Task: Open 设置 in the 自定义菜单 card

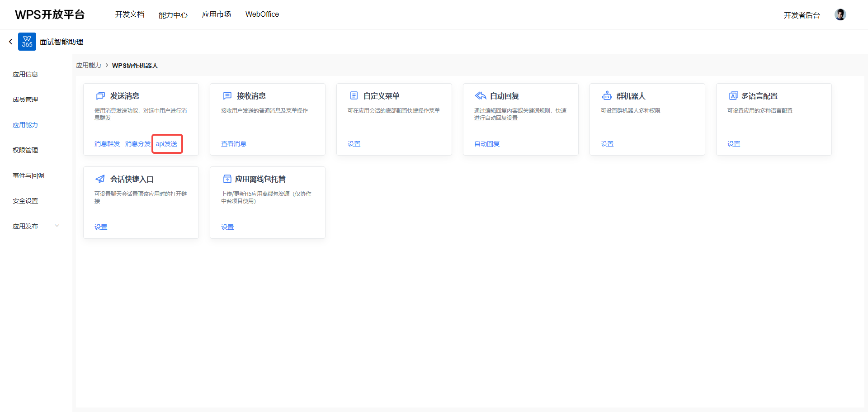Action: [x=354, y=144]
